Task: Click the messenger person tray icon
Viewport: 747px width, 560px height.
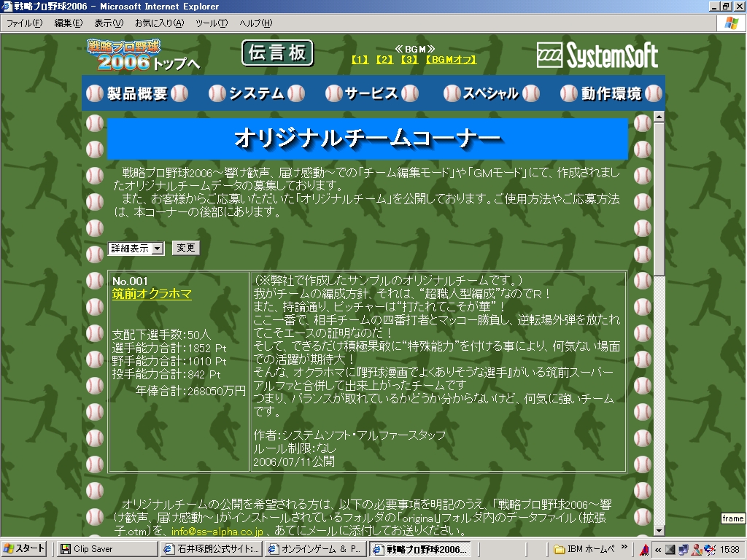Action: 697,550
